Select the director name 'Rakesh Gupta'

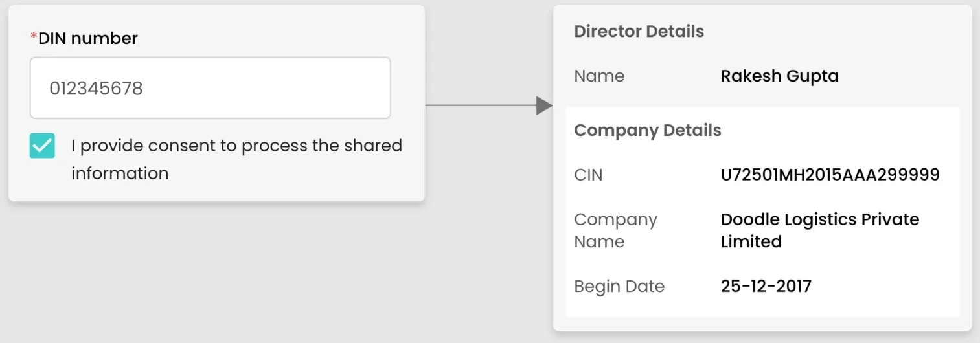[779, 76]
